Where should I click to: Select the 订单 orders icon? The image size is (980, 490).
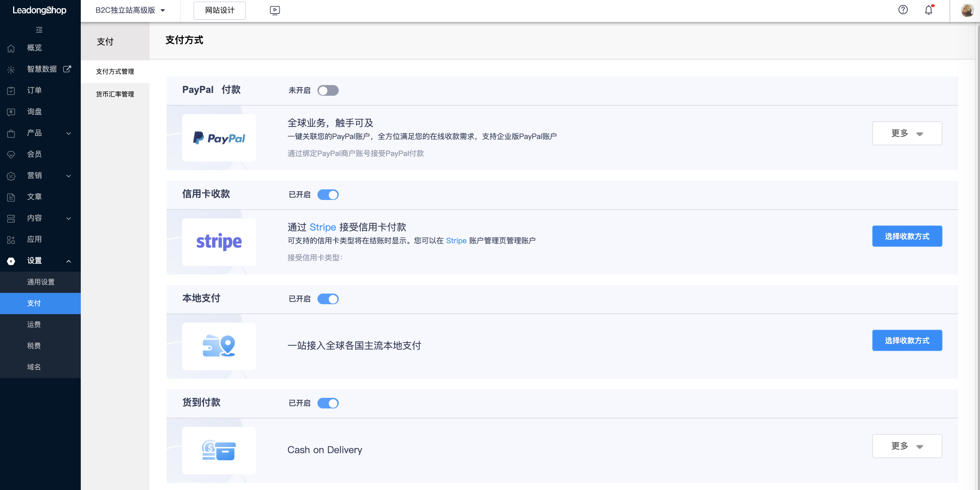click(x=11, y=90)
